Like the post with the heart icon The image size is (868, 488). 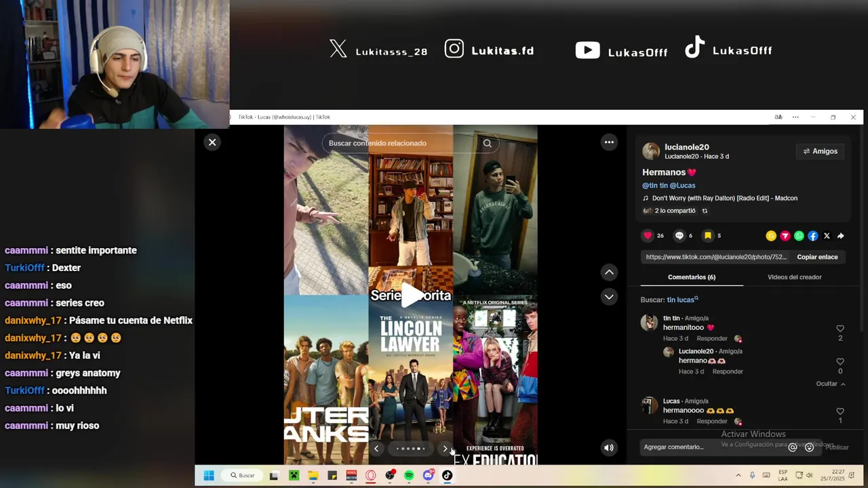[648, 236]
